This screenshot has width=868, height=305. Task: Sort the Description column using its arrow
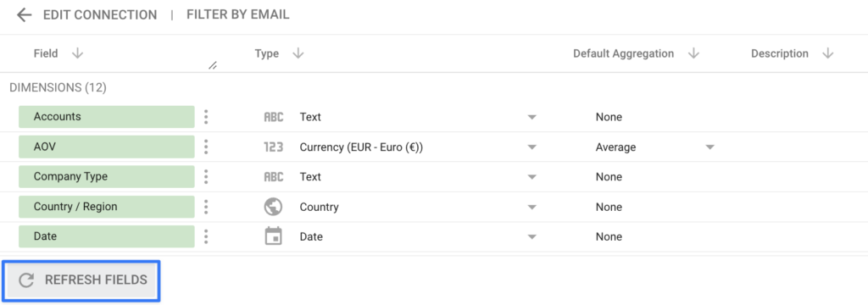(827, 53)
